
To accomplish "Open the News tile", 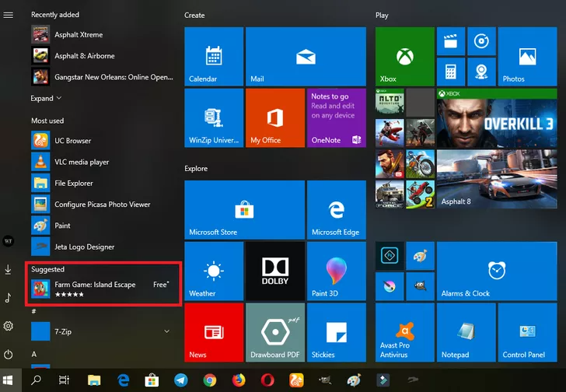I will pyautogui.click(x=214, y=332).
